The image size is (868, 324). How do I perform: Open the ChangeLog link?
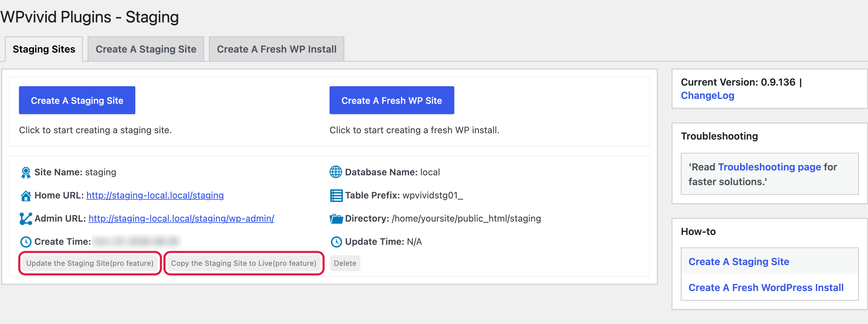(707, 96)
